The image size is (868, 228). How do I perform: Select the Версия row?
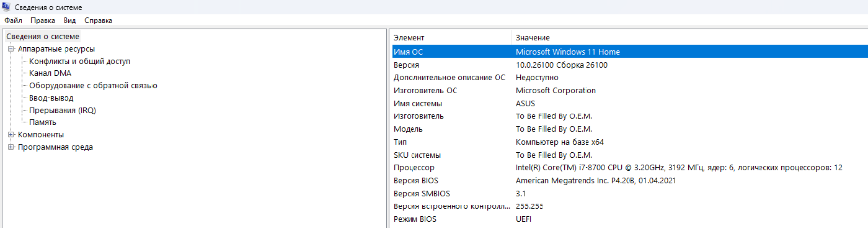click(629, 65)
